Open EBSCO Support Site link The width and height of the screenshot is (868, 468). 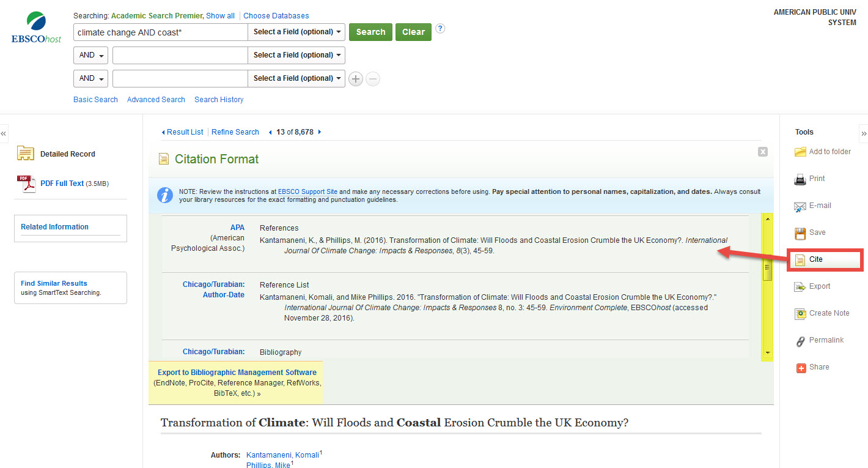(307, 191)
